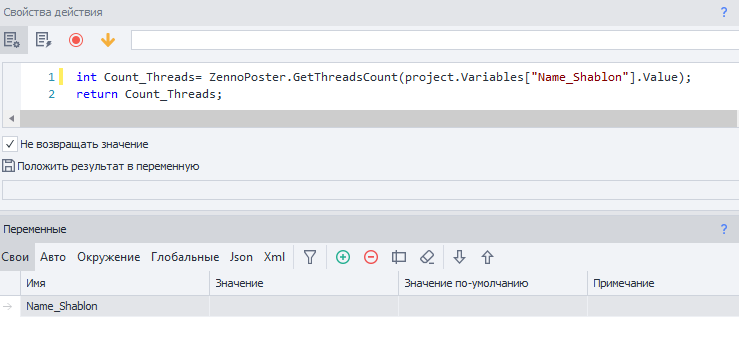This screenshot has width=739, height=362.
Task: Start recording with the red record button
Action: (x=76, y=40)
